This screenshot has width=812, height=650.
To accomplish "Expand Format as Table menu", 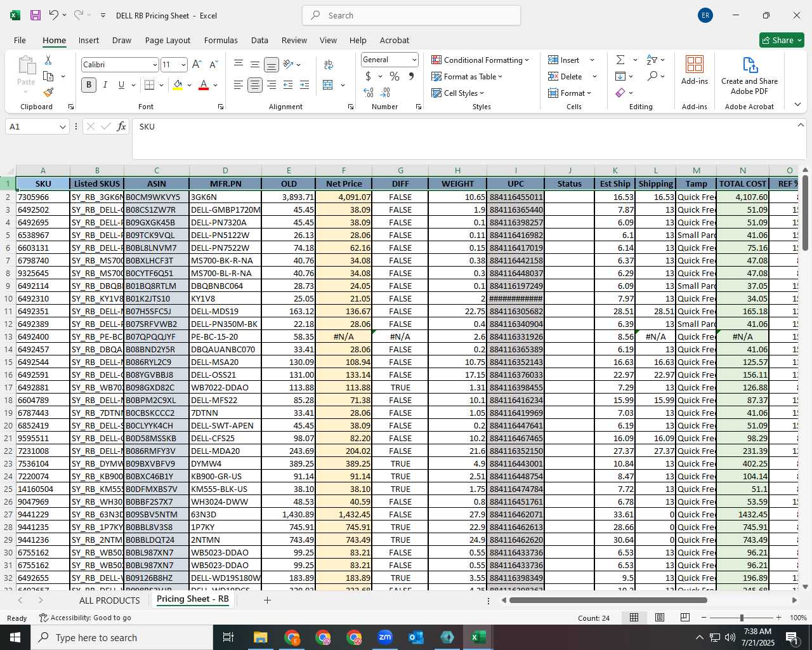I will pos(467,76).
